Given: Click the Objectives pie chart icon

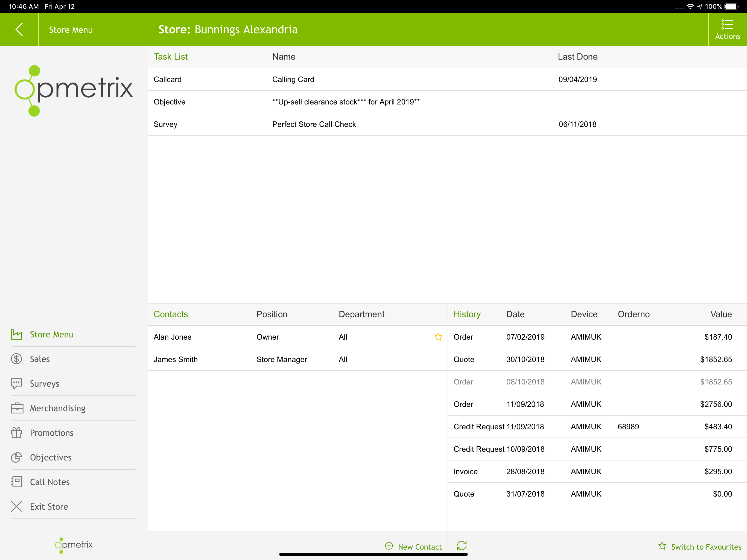Looking at the screenshot, I should 16,457.
